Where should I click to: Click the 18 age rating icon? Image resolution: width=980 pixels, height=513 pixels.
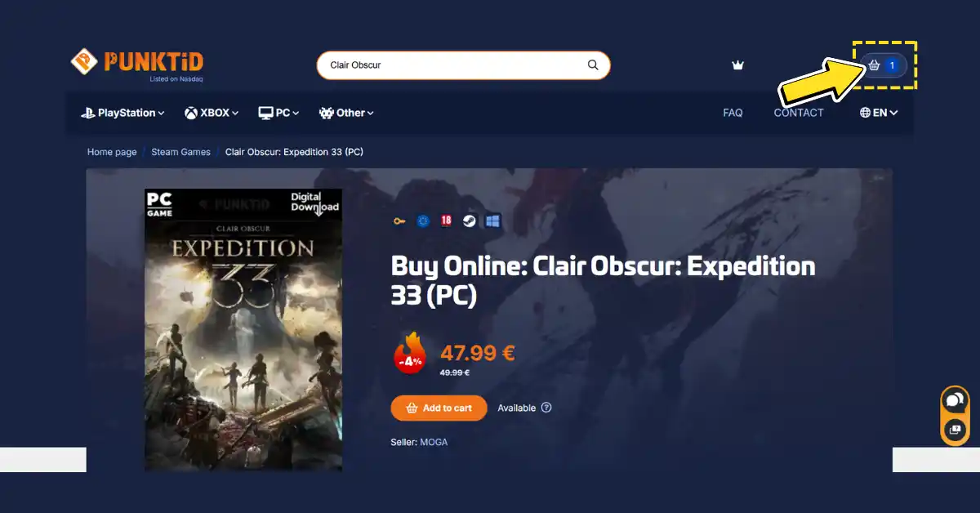(x=446, y=221)
